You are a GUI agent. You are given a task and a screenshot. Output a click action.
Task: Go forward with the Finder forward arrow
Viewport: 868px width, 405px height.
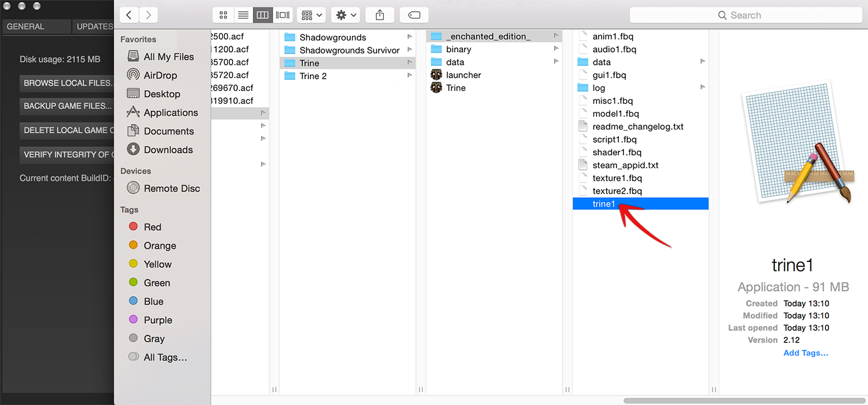point(148,15)
